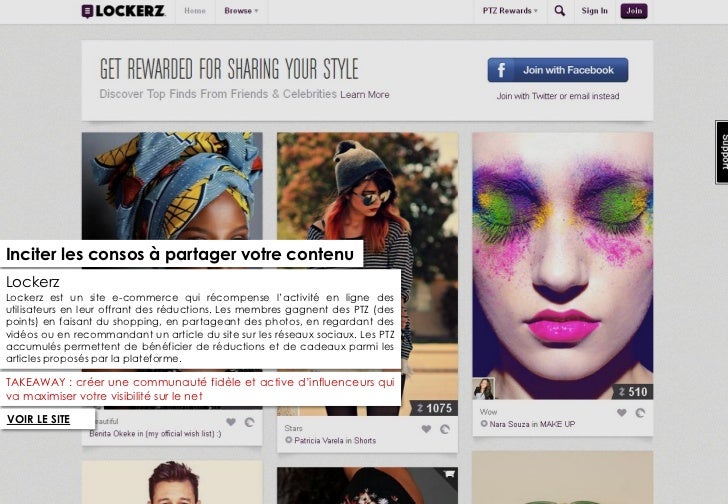Go to Home in the navbar
Screen dimensions: 728x504
[195, 11]
